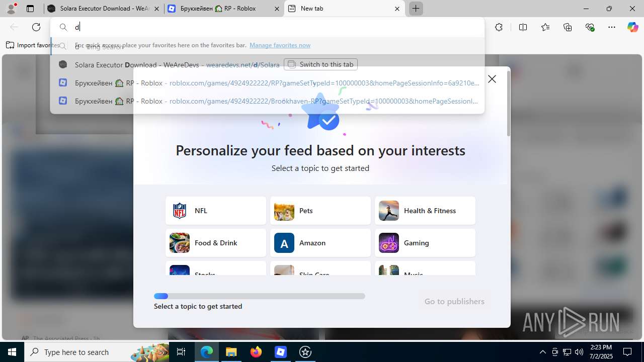
Task: Click the Switch to this tab button
Action: [321, 64]
